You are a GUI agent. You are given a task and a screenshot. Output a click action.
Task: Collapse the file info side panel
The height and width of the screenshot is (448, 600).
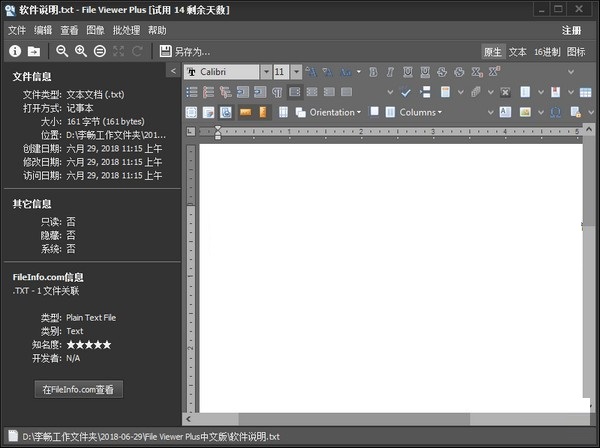point(173,71)
